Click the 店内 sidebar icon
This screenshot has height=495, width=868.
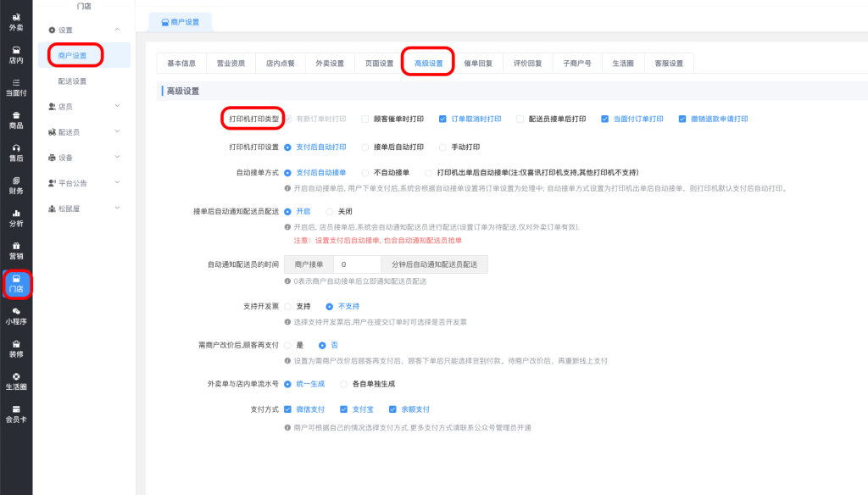tap(16, 54)
